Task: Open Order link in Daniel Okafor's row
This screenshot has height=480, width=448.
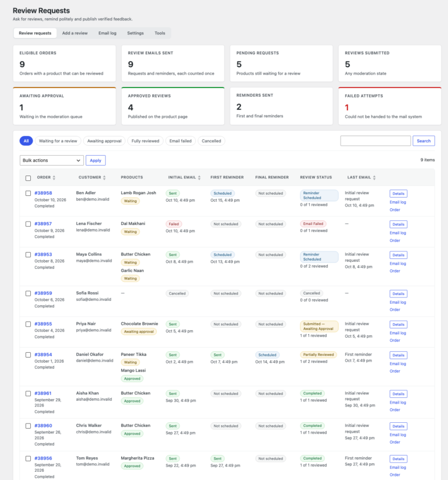Action: click(x=395, y=371)
